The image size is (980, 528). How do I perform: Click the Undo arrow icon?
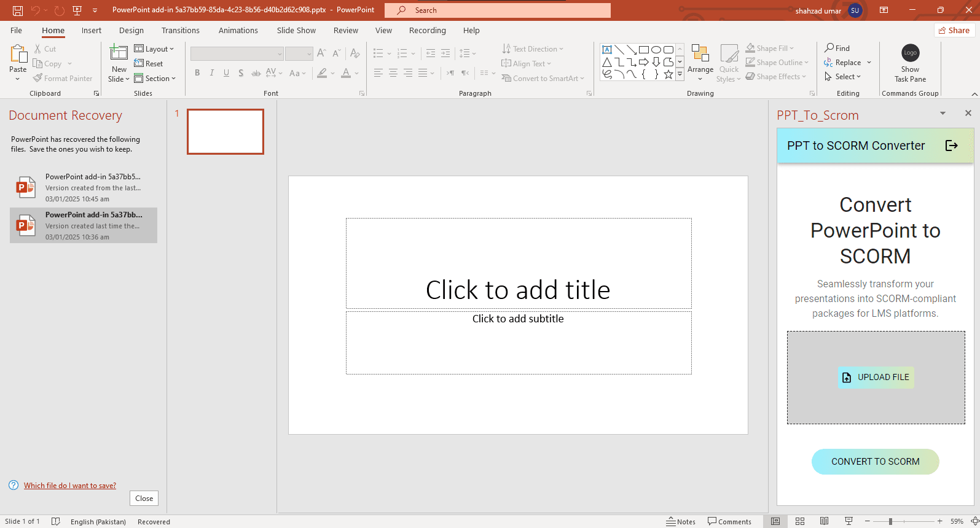click(x=36, y=10)
